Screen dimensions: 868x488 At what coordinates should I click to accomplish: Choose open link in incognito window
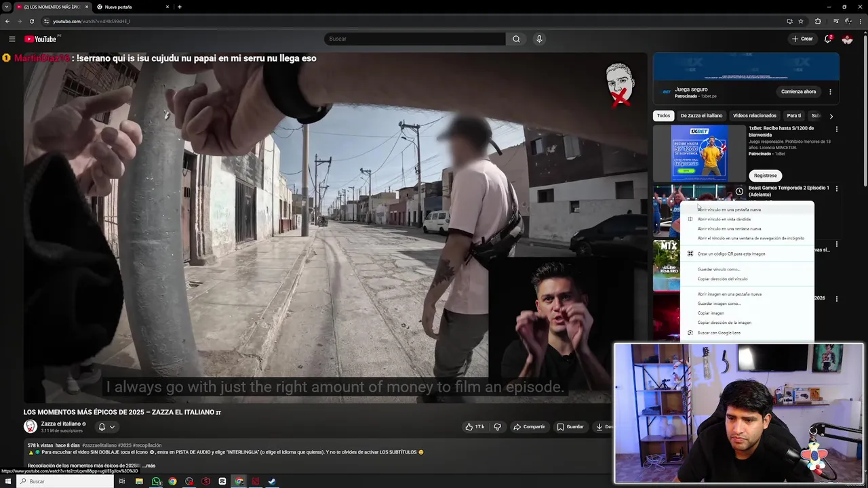click(747, 238)
